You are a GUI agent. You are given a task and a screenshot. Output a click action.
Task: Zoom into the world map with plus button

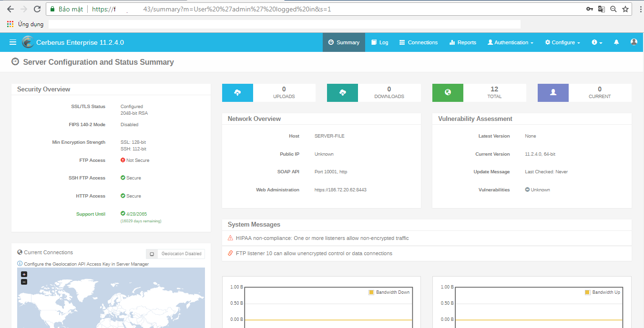pos(23,274)
